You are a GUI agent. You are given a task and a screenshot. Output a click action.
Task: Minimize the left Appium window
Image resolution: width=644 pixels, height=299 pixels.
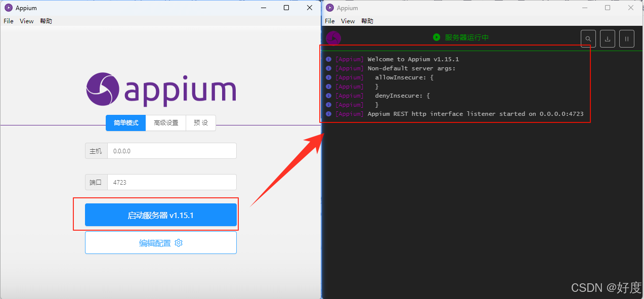263,8
